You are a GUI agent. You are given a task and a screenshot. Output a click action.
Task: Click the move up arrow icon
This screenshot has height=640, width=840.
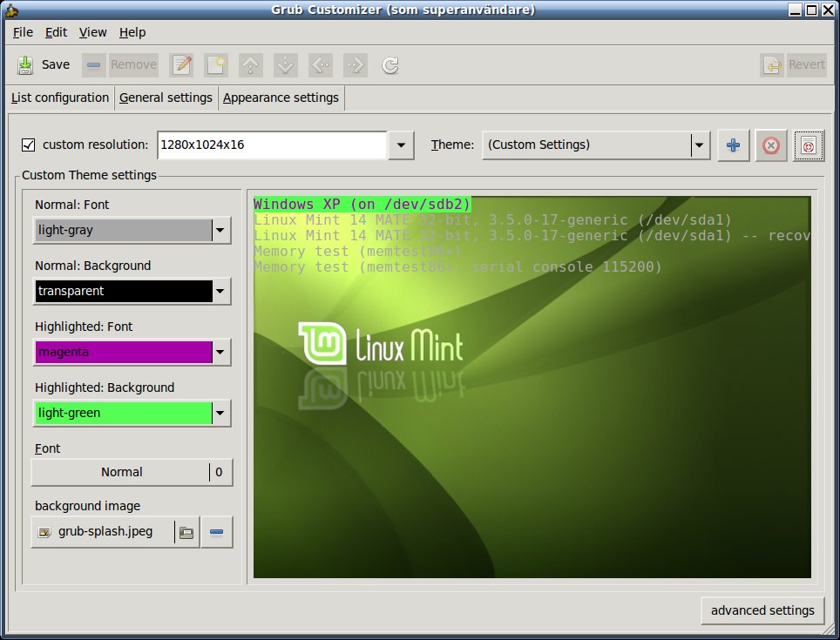click(x=251, y=65)
